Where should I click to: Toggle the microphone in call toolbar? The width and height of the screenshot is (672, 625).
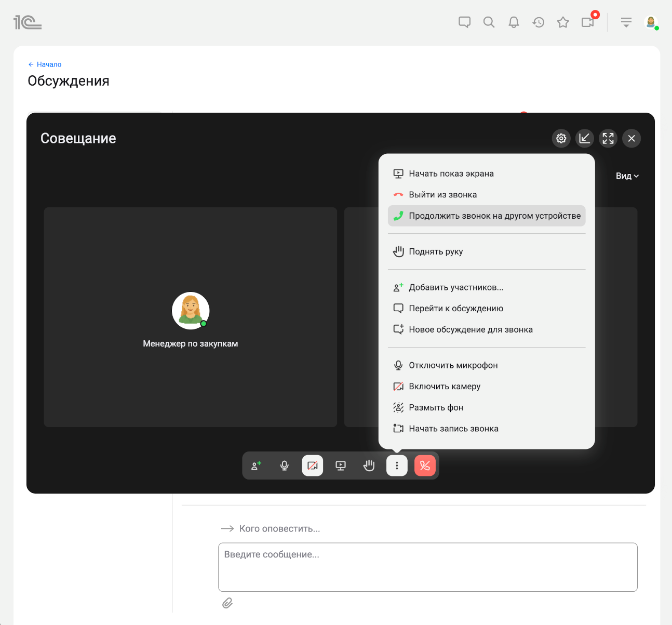285,466
